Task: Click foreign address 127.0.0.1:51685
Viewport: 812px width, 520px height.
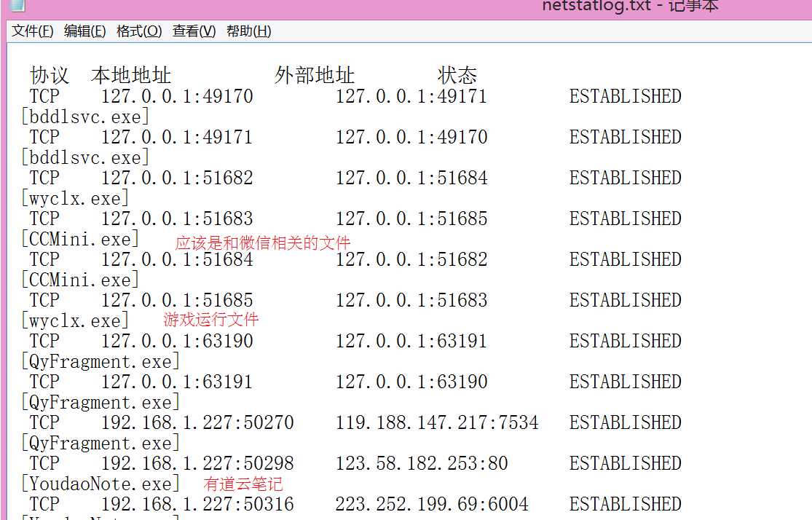Action: click(x=411, y=218)
